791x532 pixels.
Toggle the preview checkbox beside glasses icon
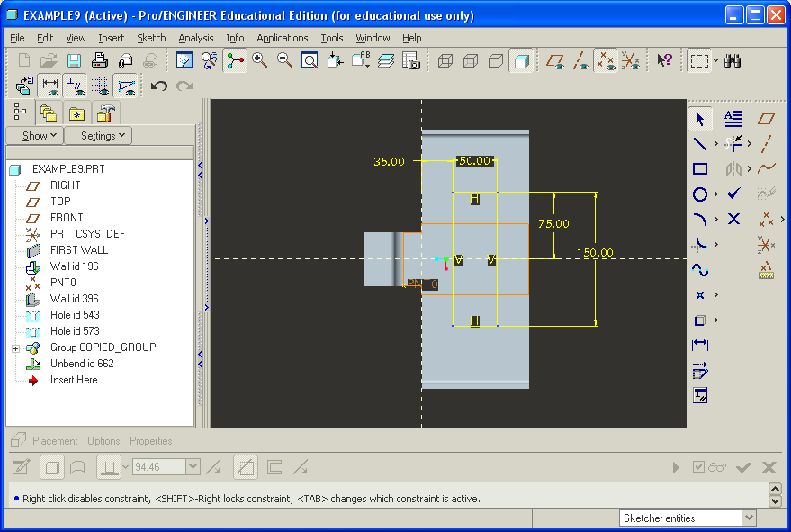tap(698, 467)
